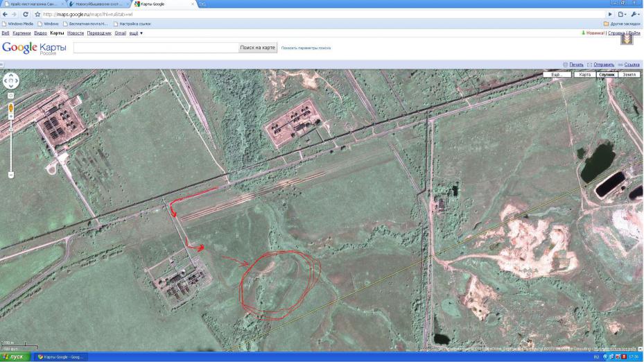Focus the Google Maps search field
The width and height of the screenshot is (644, 362).
[155, 48]
